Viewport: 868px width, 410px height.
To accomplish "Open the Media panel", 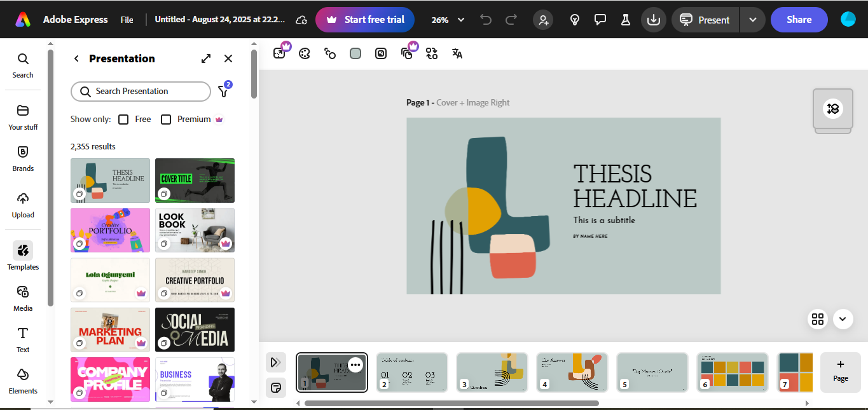I will point(23,297).
